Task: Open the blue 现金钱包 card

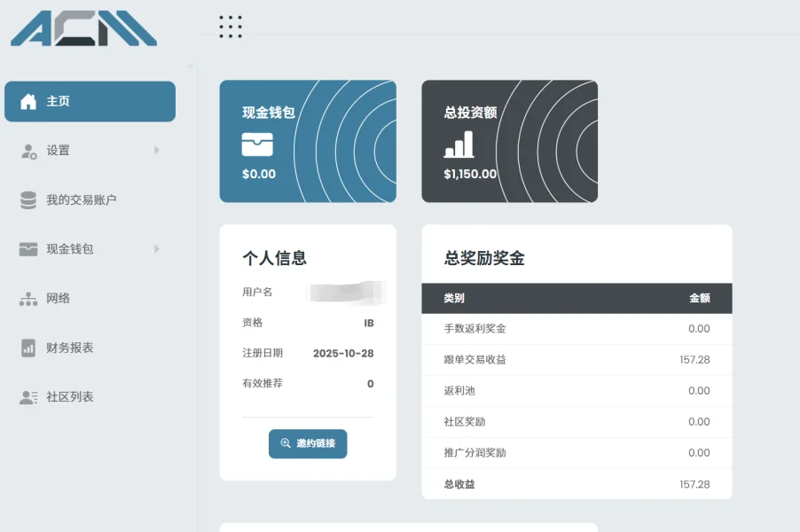Action: 308,141
